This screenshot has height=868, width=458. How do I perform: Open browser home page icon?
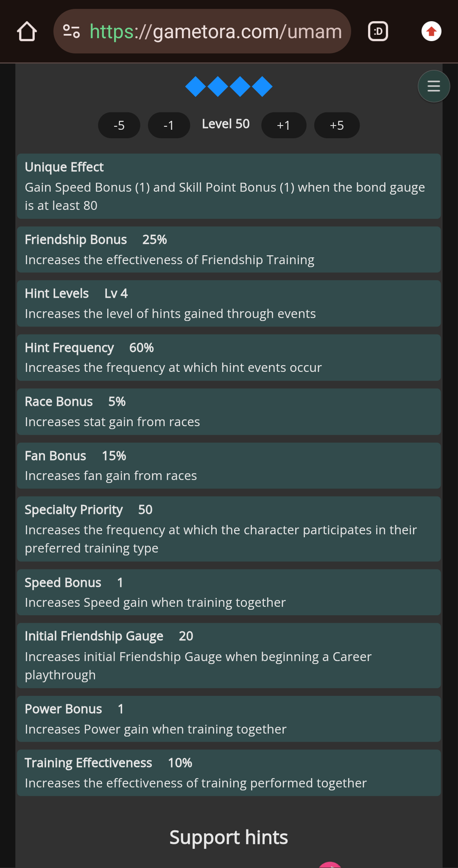click(x=27, y=31)
